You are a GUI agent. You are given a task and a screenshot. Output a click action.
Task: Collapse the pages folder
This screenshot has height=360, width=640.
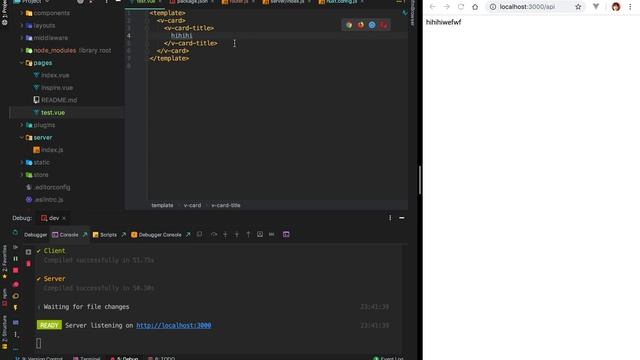[22, 63]
